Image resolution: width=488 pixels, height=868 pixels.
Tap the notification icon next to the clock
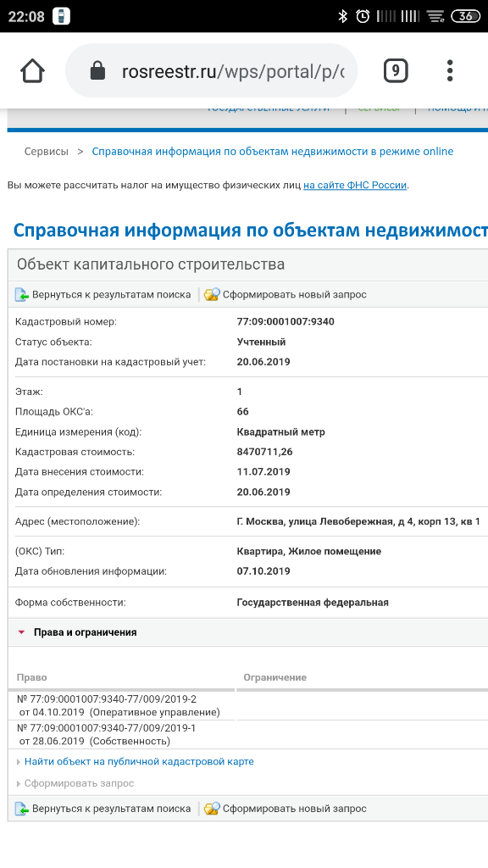point(61,16)
